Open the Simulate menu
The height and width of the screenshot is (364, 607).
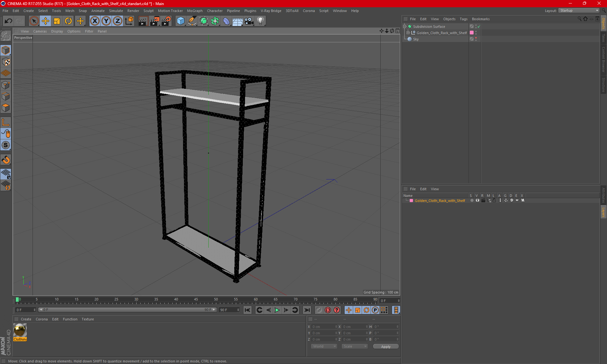[x=116, y=11]
